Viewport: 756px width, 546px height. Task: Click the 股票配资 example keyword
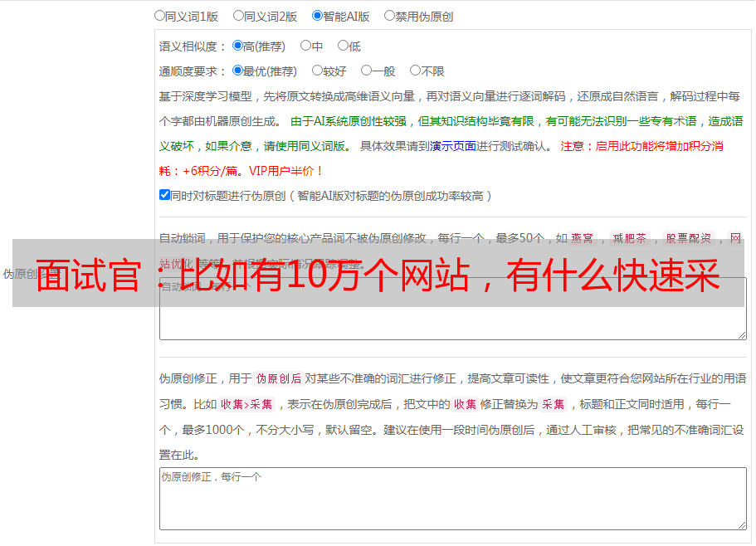[x=689, y=238]
